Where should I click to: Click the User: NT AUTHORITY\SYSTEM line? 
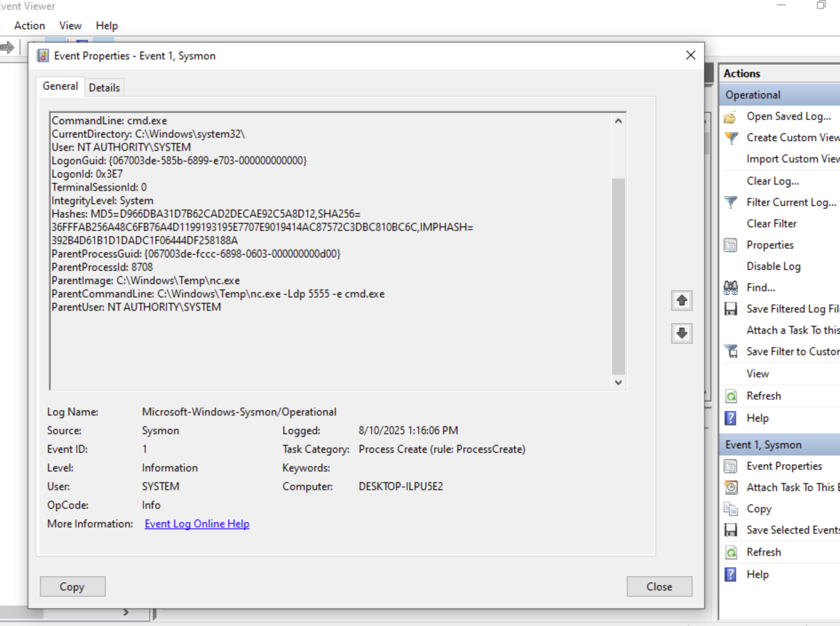[x=121, y=147]
